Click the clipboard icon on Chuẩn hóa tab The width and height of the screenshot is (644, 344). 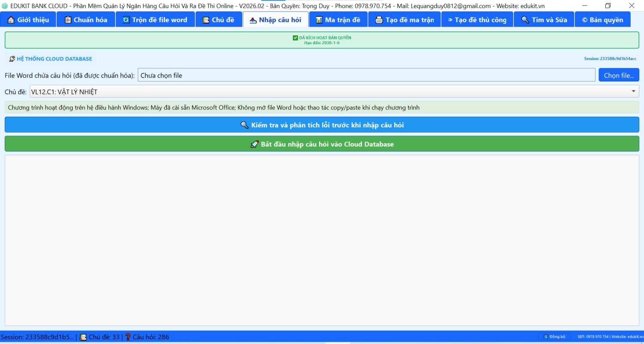68,20
